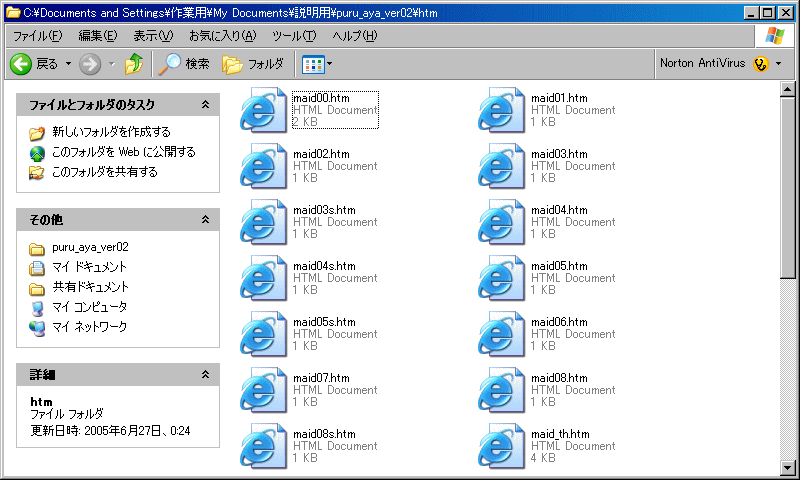Click このフォルダを共有する link
This screenshot has height=480, width=800.
[105, 172]
